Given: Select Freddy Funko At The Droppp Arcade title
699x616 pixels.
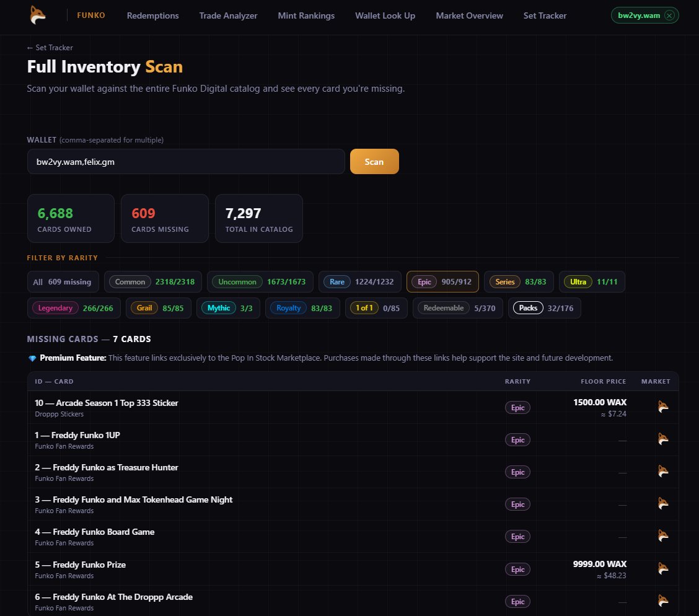Looking at the screenshot, I should click(x=113, y=597).
